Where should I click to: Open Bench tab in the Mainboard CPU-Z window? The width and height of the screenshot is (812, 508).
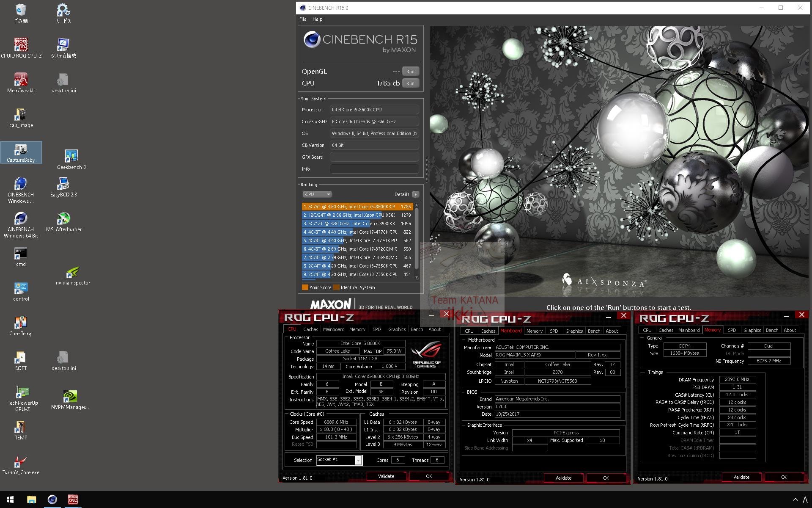coord(594,331)
